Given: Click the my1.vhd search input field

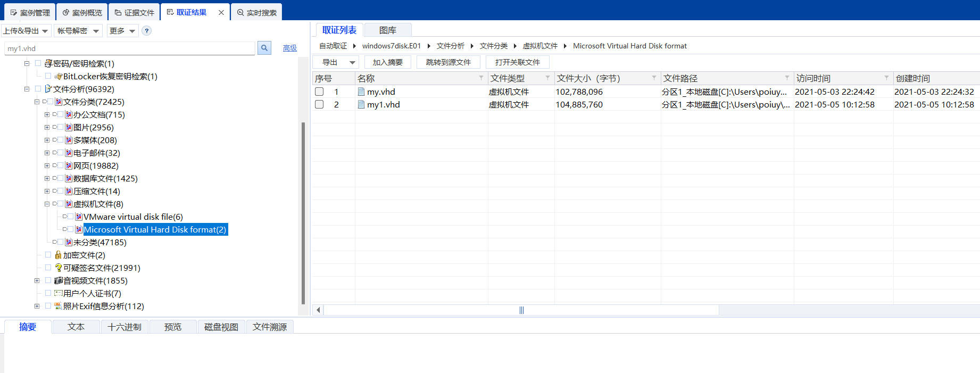Looking at the screenshot, I should click(130, 48).
